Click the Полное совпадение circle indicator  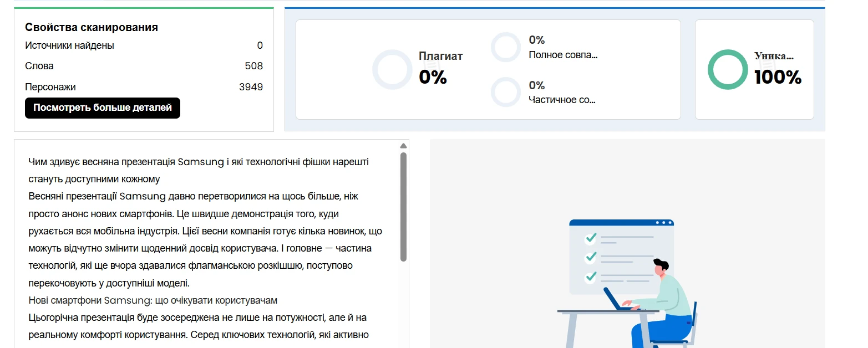[x=505, y=47]
